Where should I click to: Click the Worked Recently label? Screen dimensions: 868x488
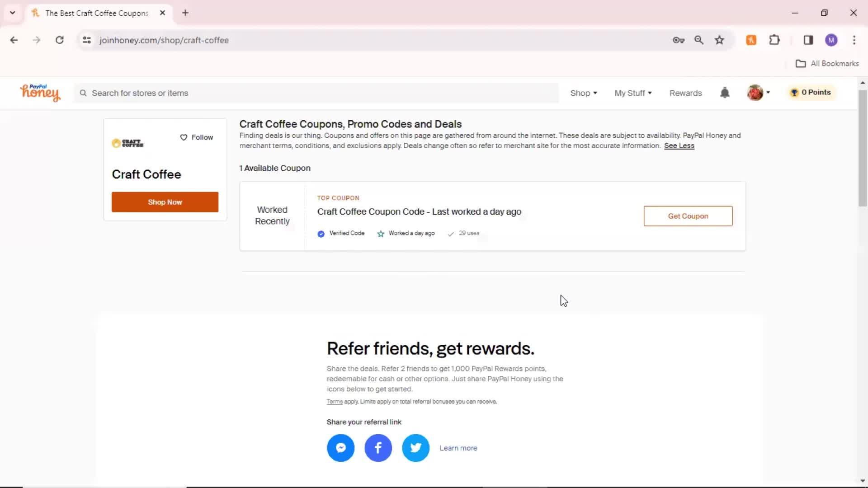[x=272, y=216]
